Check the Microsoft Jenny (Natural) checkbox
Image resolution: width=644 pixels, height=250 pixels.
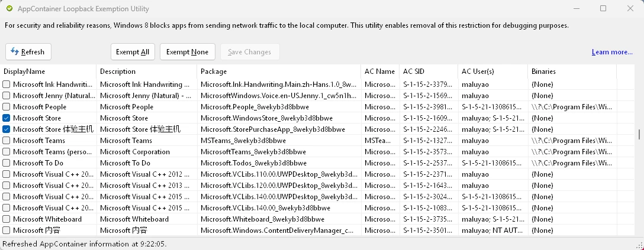(x=6, y=96)
